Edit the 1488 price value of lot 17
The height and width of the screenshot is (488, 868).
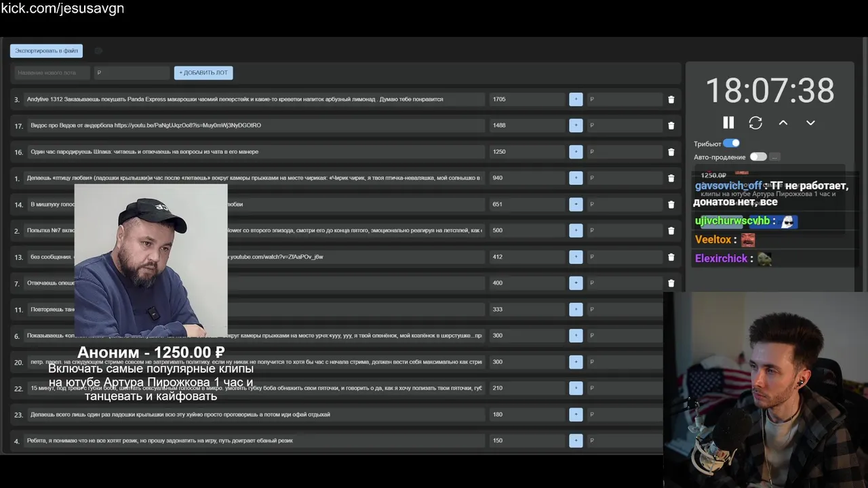tap(527, 125)
